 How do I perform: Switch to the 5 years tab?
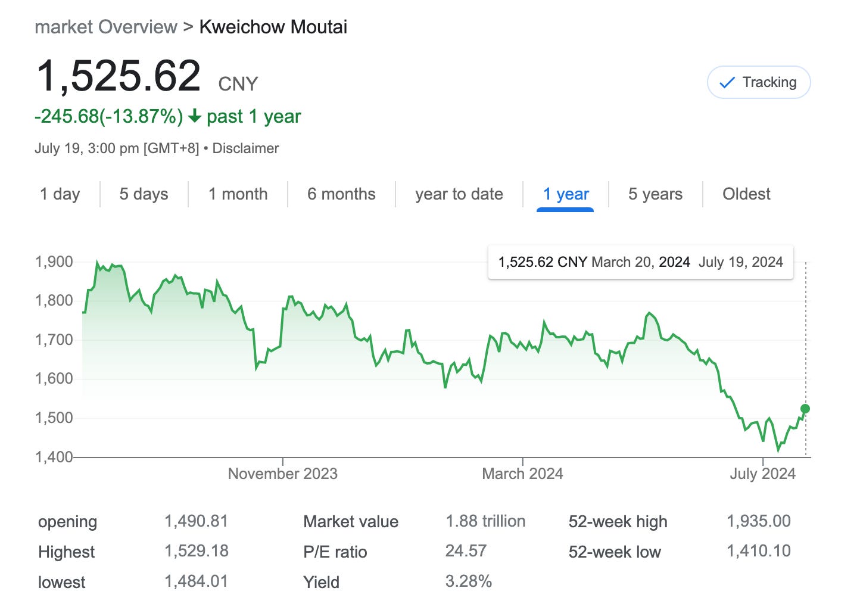click(x=655, y=194)
